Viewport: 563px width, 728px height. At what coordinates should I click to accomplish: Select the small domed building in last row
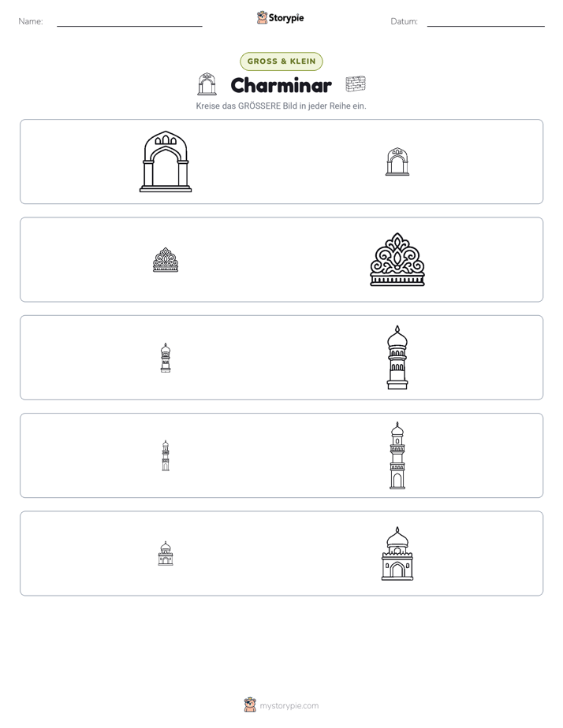coord(166,553)
